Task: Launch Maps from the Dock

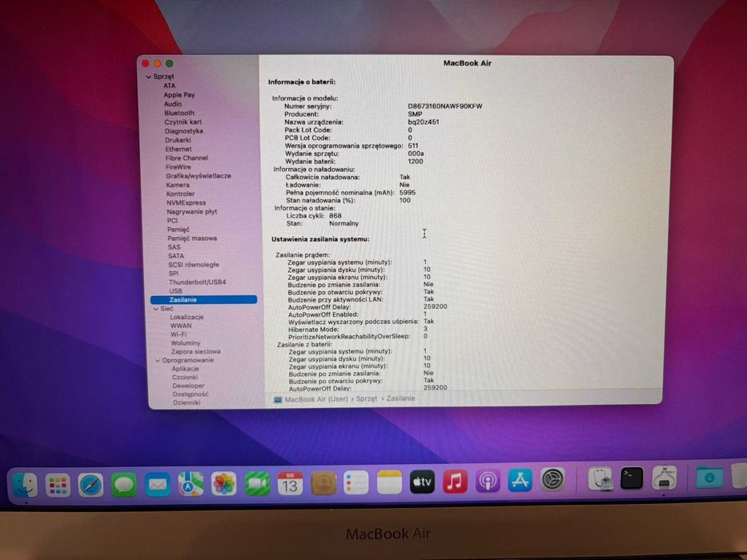Action: point(191,484)
